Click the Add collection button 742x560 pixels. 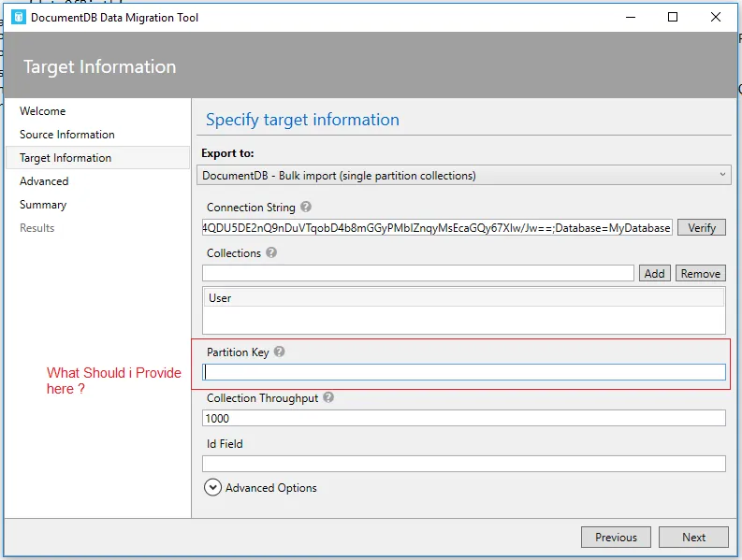coord(654,273)
